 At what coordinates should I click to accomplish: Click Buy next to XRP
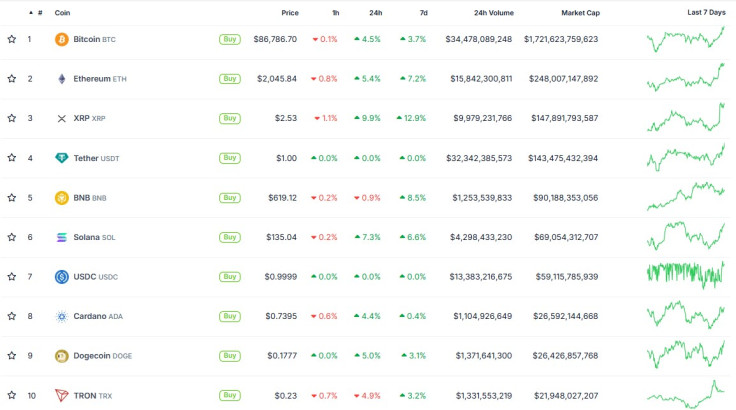pyautogui.click(x=230, y=118)
